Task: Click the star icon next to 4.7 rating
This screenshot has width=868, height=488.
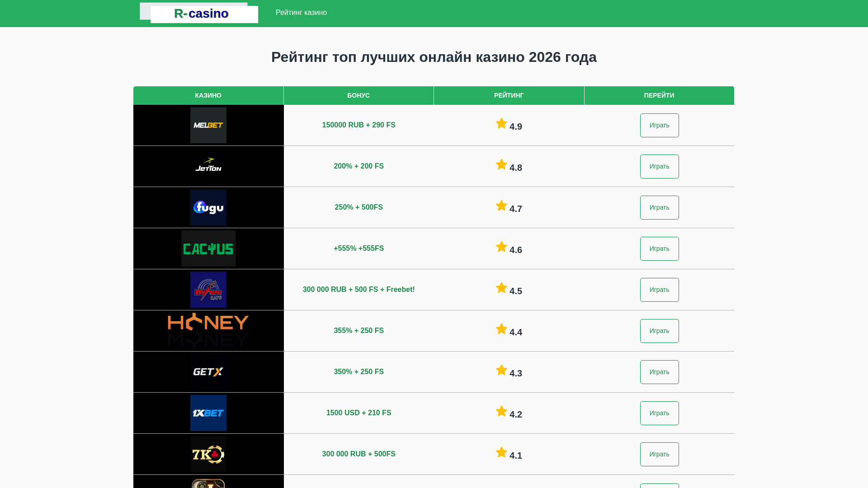Action: tap(501, 206)
